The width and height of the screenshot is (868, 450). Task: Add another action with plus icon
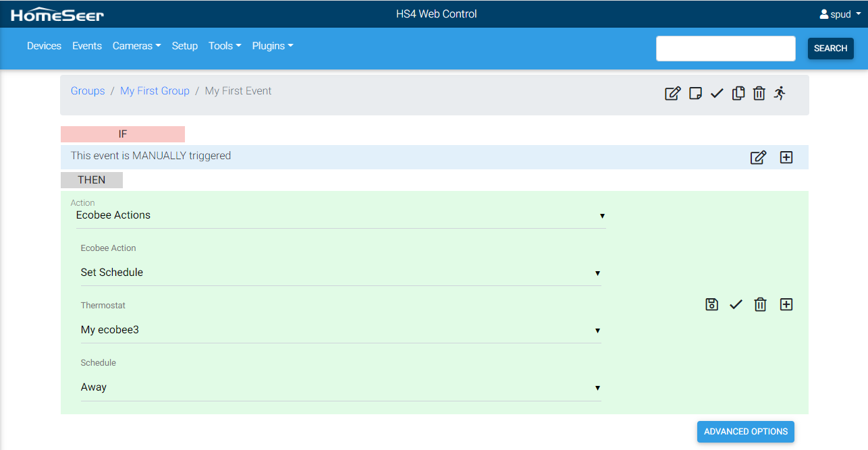coord(786,304)
